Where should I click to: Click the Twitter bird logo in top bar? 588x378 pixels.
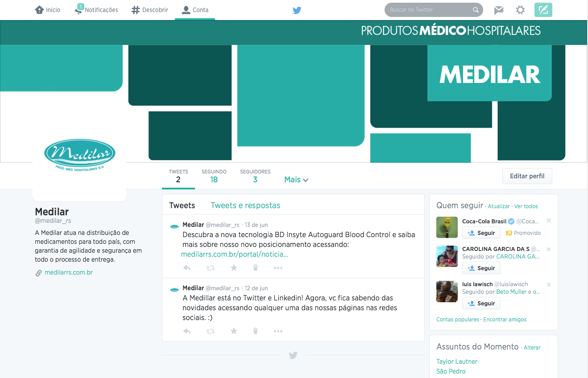click(x=297, y=10)
